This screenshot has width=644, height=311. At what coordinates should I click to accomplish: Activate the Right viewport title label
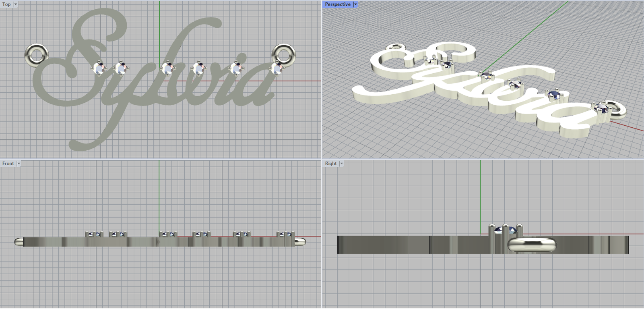click(x=331, y=164)
